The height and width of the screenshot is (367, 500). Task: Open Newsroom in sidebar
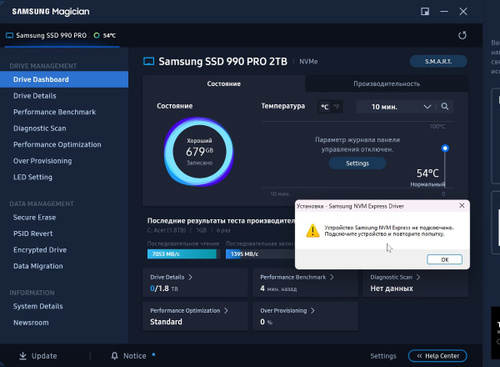[x=31, y=323]
